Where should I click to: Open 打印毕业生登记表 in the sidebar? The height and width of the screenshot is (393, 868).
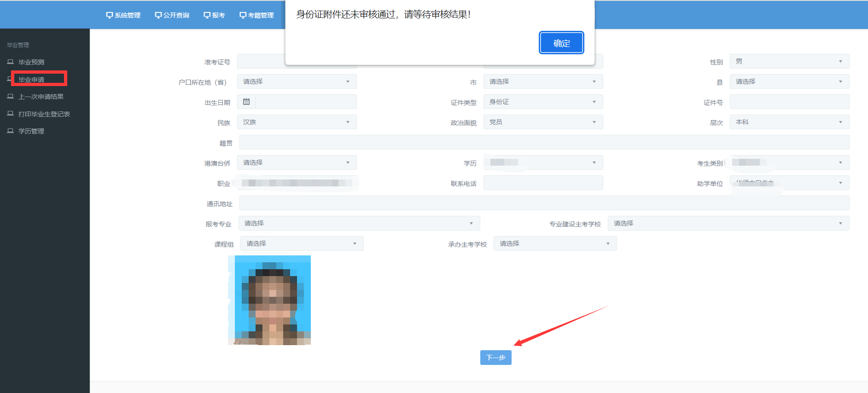[44, 114]
